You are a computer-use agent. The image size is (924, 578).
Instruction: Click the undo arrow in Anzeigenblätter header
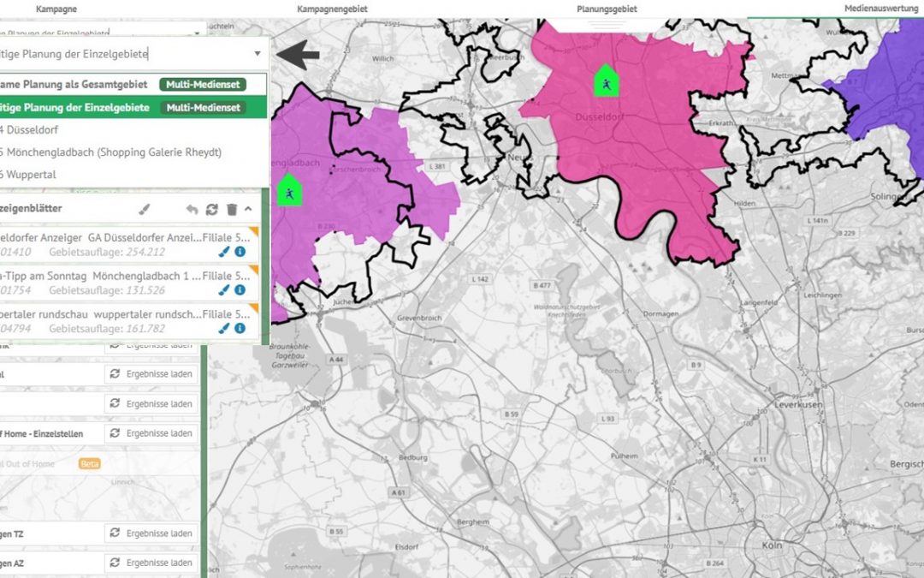click(x=192, y=209)
